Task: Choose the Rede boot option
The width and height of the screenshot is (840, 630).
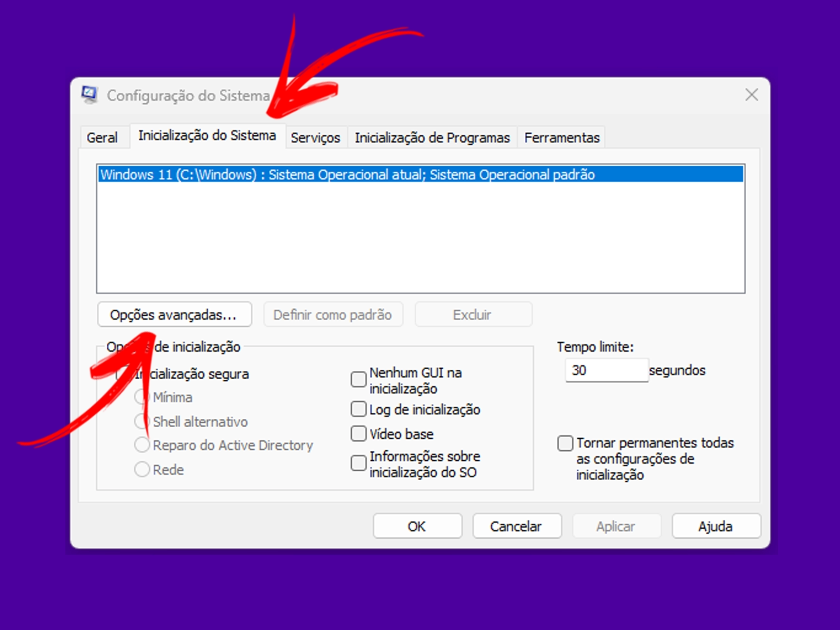Action: coord(142,469)
